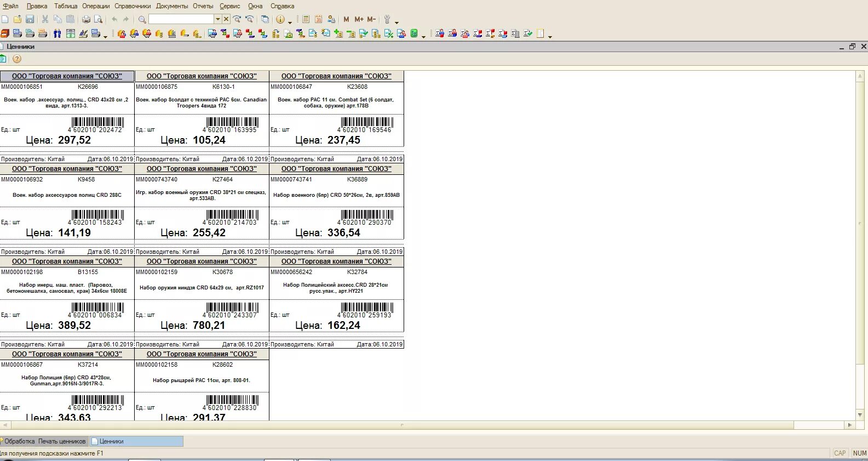Image resolution: width=868 pixels, height=461 pixels.
Task: Open the Операции menu
Action: pos(96,6)
